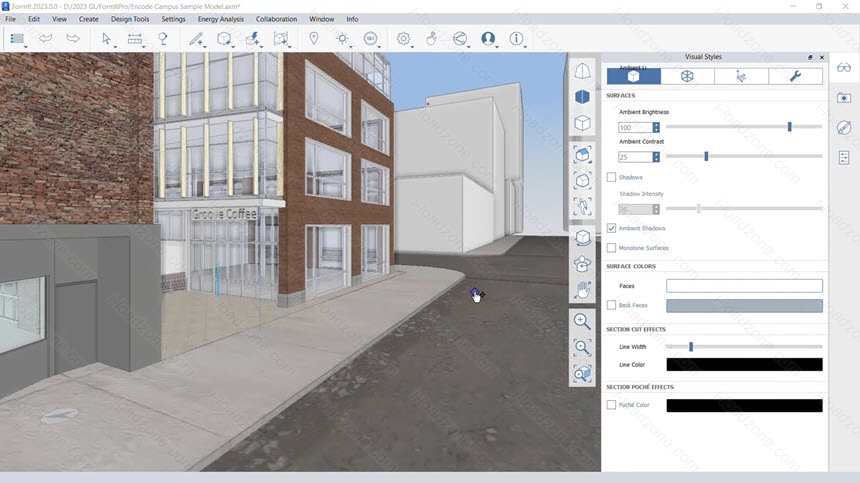Image resolution: width=860 pixels, height=483 pixels.
Task: Click the settings gear toolbar icon
Action: point(403,38)
